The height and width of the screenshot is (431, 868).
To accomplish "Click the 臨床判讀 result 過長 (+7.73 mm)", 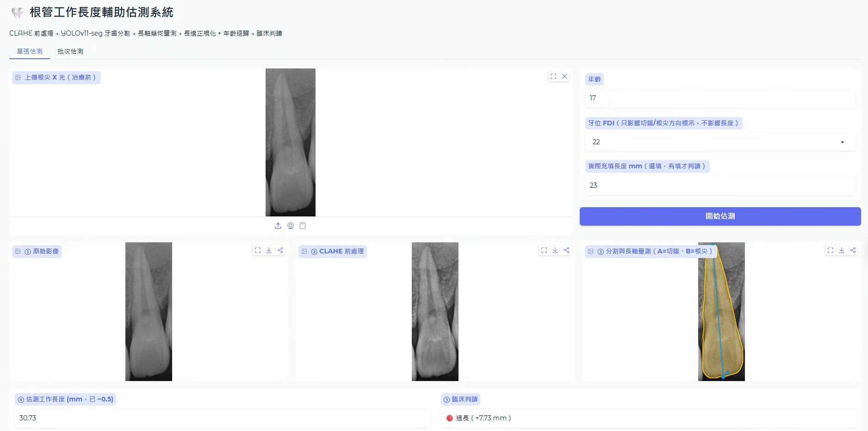I will [x=648, y=418].
